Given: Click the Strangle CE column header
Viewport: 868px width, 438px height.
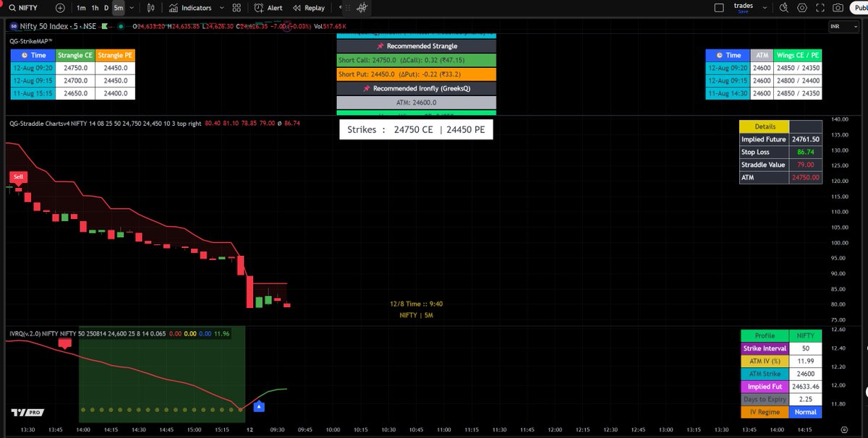Looking at the screenshot, I should click(x=75, y=55).
